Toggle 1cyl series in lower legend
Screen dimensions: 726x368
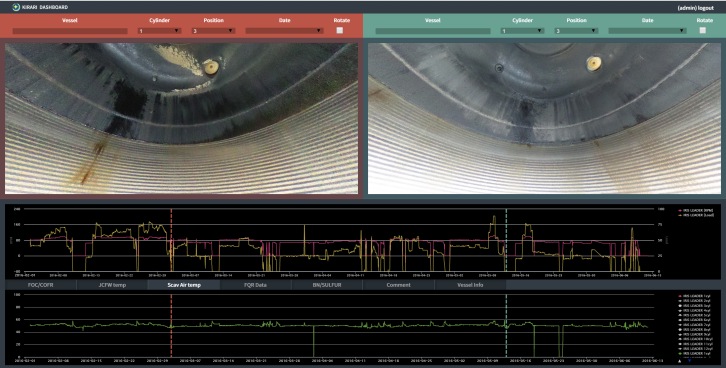(x=694, y=296)
